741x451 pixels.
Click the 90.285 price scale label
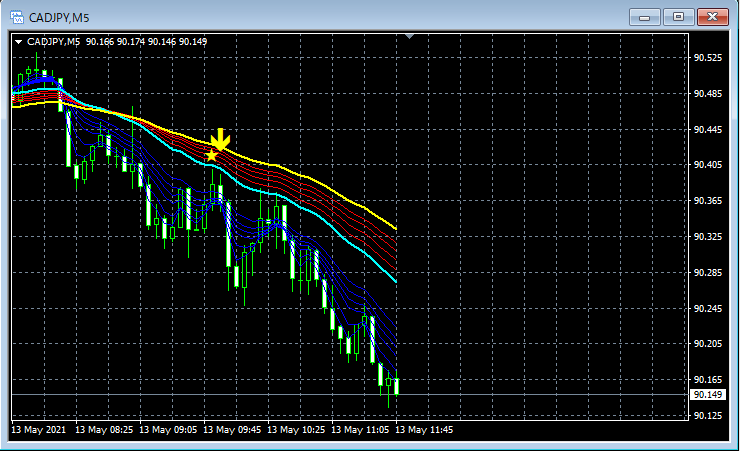pyautogui.click(x=707, y=272)
